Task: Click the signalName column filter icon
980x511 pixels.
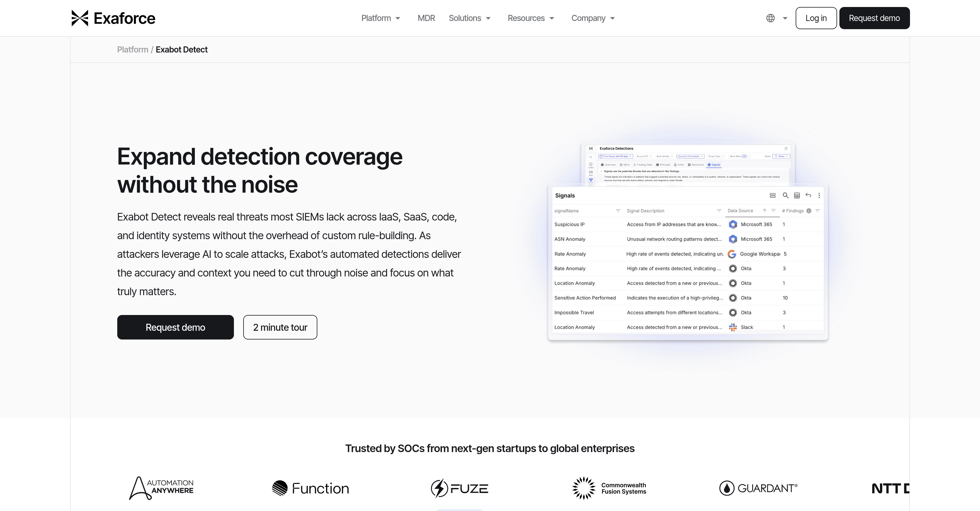Action: pos(618,211)
